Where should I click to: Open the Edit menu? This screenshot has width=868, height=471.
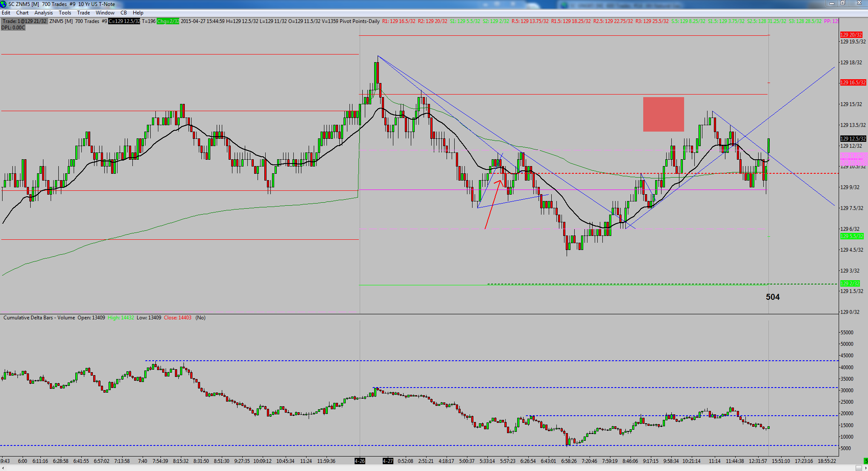[6, 13]
